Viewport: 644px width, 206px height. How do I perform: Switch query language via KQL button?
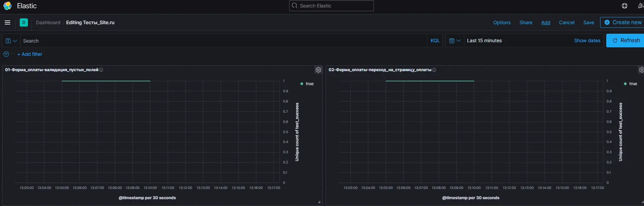pyautogui.click(x=435, y=41)
